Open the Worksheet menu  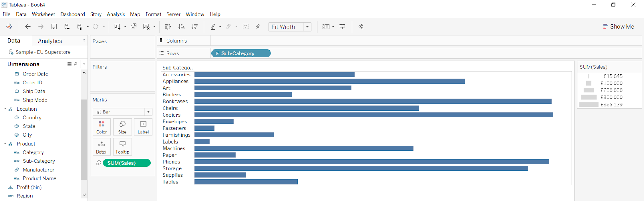(x=43, y=14)
